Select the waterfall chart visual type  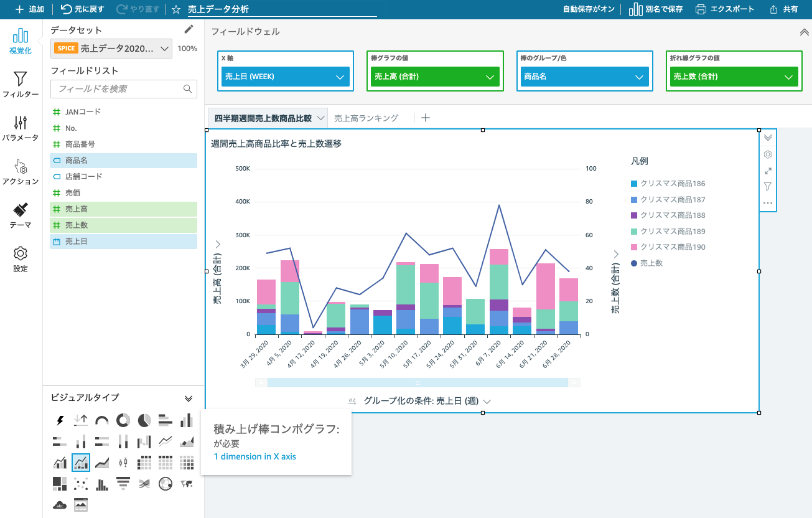pyautogui.click(x=144, y=441)
